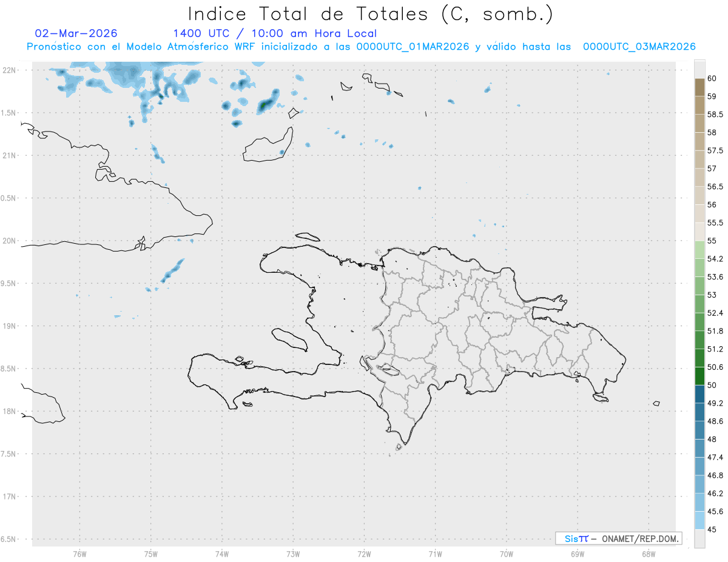Viewport: 728px width, 562px height.
Task: Click the latitude label "20N"
Action: tap(9, 241)
